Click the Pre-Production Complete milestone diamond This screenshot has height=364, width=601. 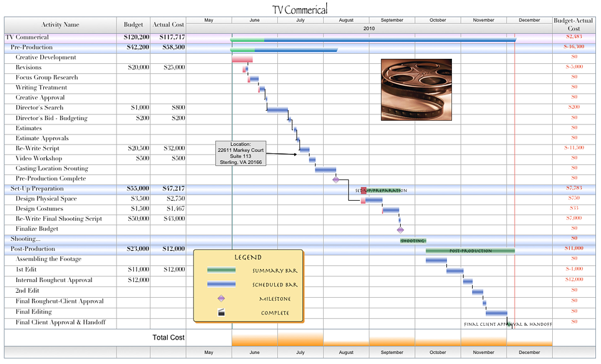[336, 179]
